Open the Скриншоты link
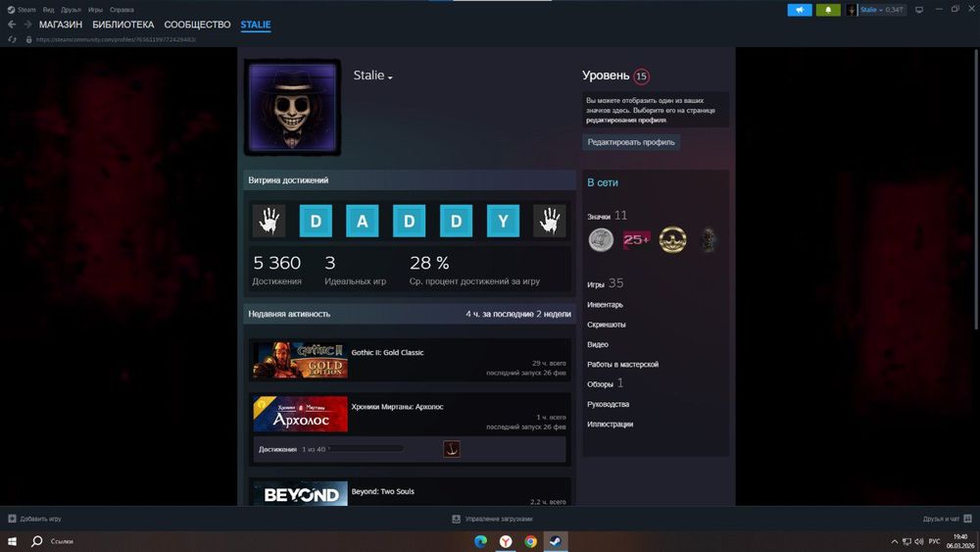 pyautogui.click(x=607, y=325)
